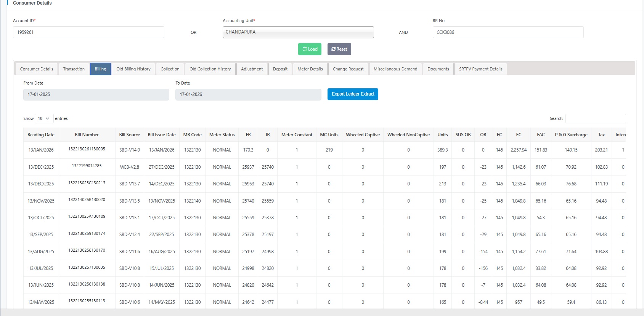The image size is (644, 316).
Task: Click the RR No input field
Action: 507,32
